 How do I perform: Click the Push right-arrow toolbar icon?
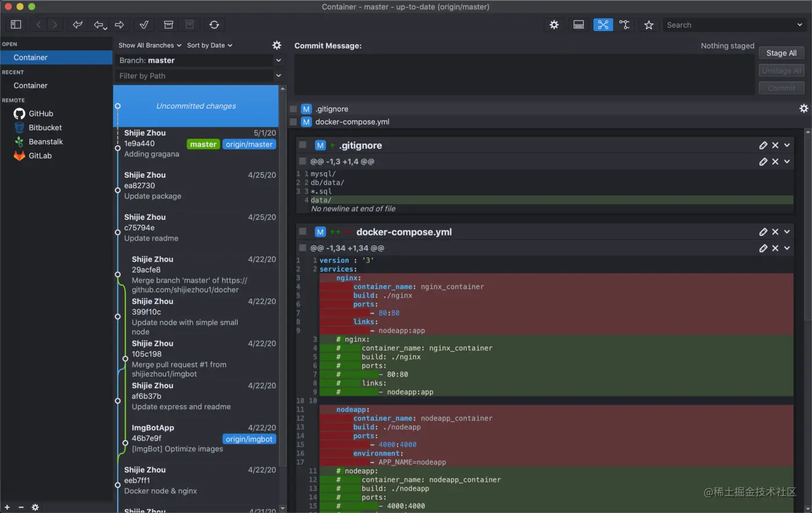pyautogui.click(x=119, y=24)
